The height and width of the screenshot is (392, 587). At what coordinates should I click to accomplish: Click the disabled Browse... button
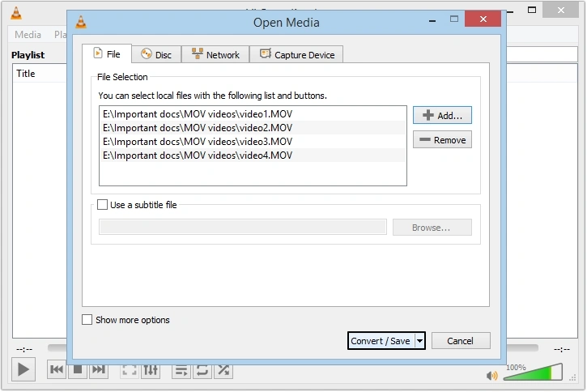tap(432, 228)
